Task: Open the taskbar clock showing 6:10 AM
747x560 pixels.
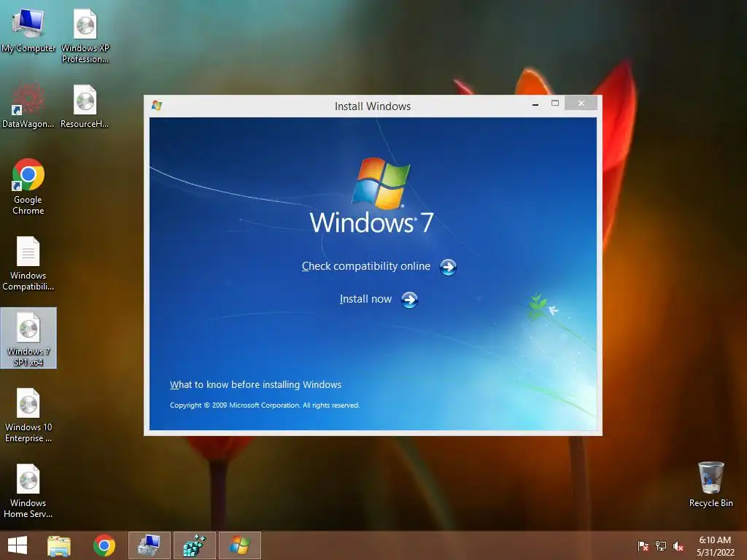Action: coord(716,546)
